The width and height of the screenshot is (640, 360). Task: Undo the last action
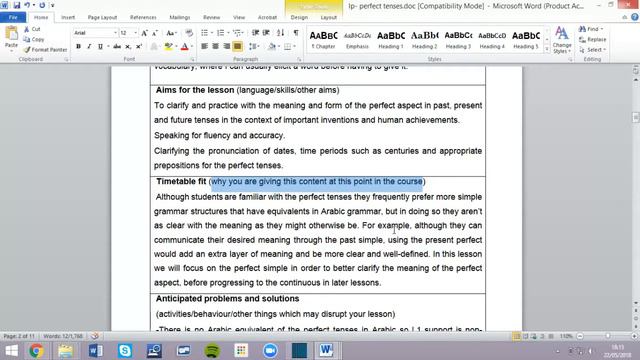27,5
